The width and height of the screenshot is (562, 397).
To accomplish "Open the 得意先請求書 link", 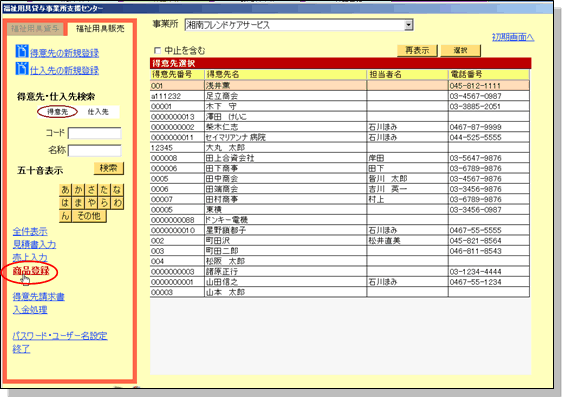I will pos(39,297).
